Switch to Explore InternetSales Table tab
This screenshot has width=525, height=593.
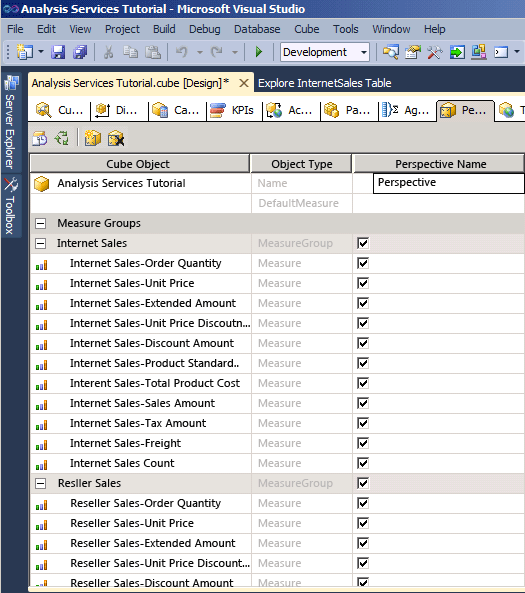325,83
